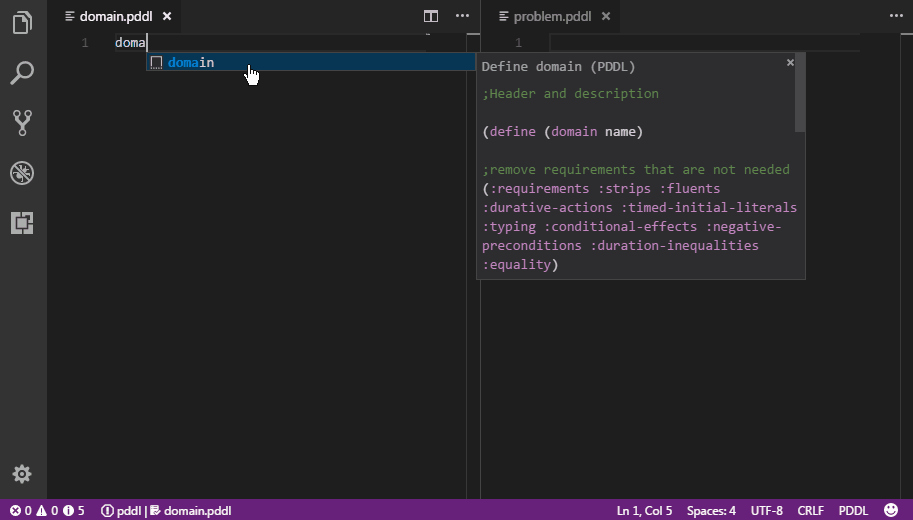Click the '(define (domain name)' line in the popup

coord(562,132)
